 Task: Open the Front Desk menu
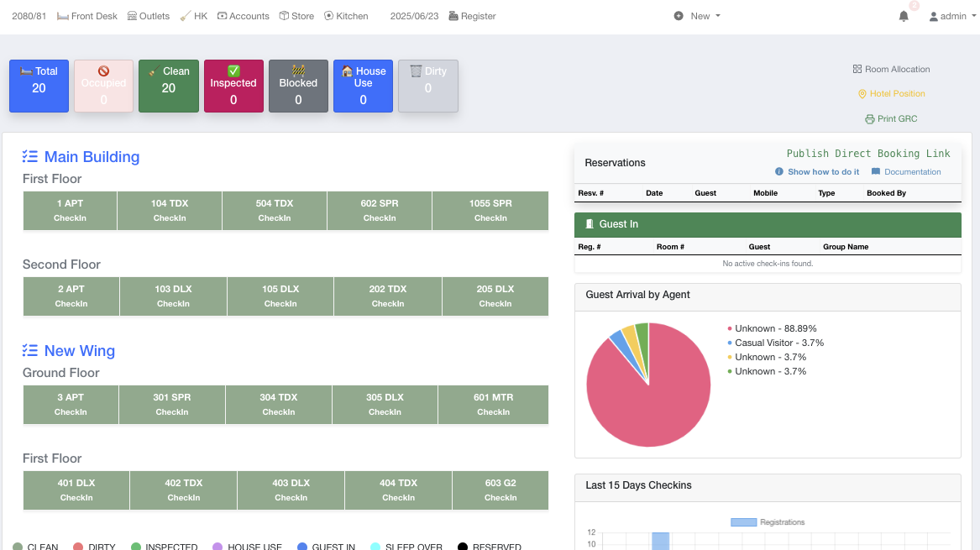(86, 16)
